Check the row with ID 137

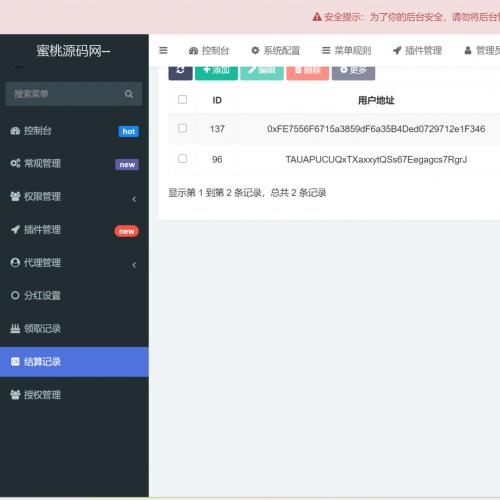pos(182,128)
